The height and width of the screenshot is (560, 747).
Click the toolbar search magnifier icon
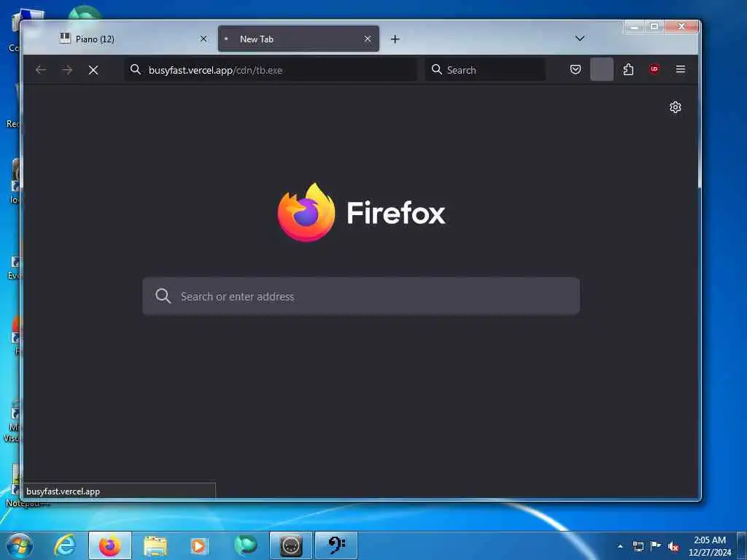pyautogui.click(x=436, y=69)
